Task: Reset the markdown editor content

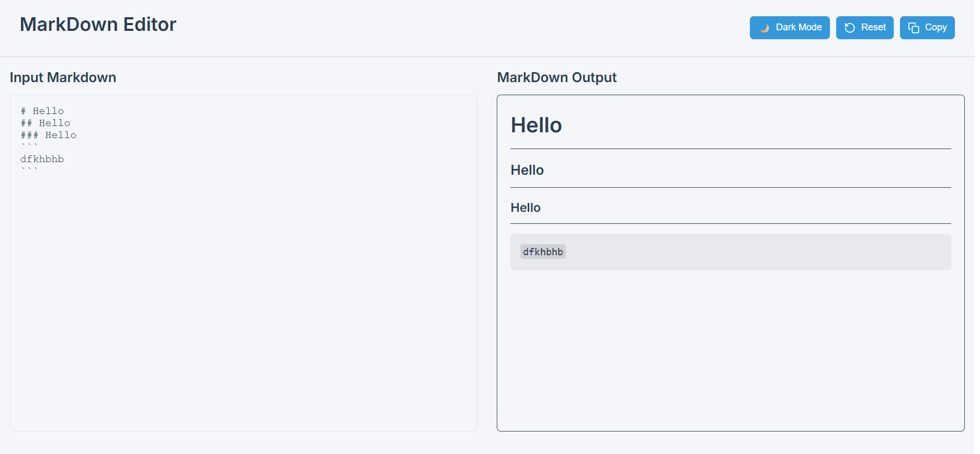Action: [x=864, y=28]
